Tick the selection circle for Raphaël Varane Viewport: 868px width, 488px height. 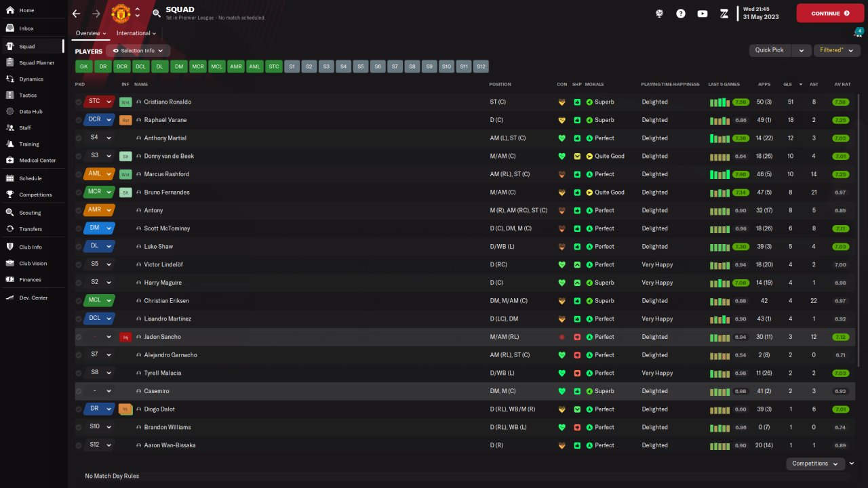click(x=79, y=121)
